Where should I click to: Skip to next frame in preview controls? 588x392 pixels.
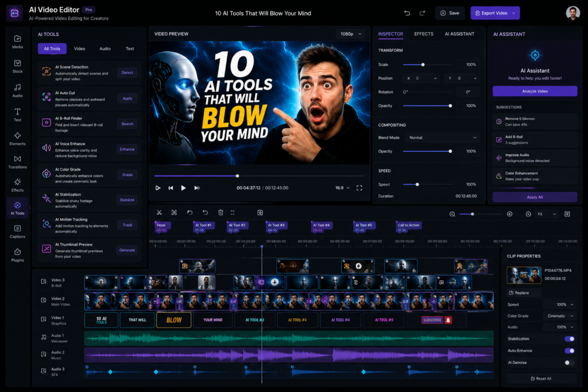click(x=196, y=188)
